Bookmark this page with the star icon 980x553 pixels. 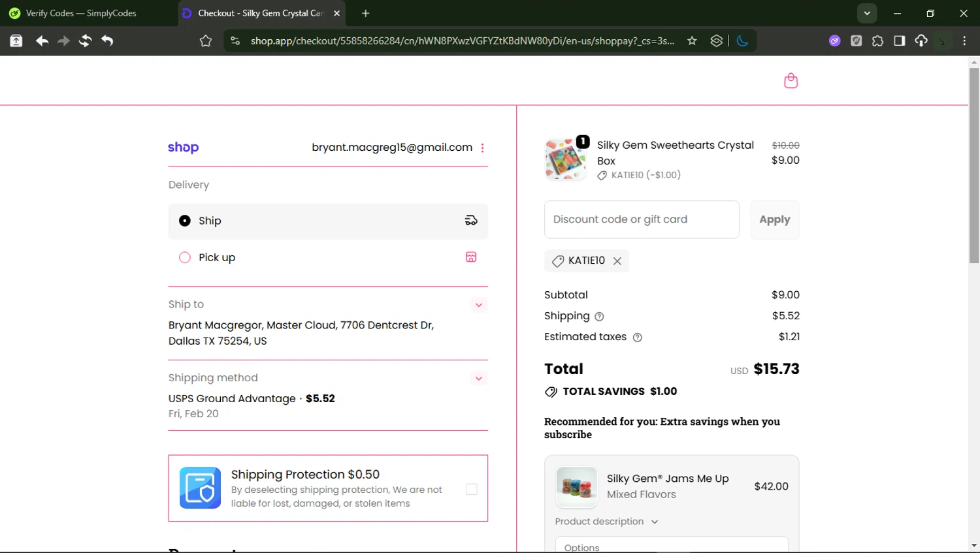692,40
